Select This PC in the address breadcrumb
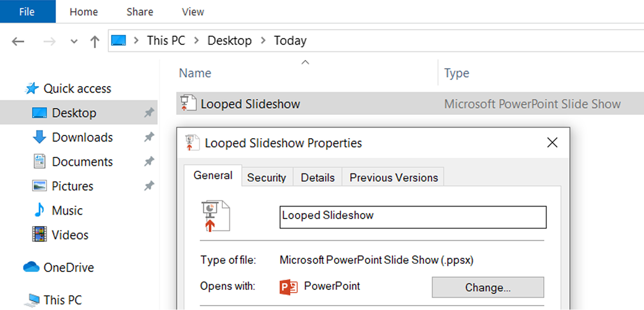Viewport: 644px width, 310px height. point(166,41)
